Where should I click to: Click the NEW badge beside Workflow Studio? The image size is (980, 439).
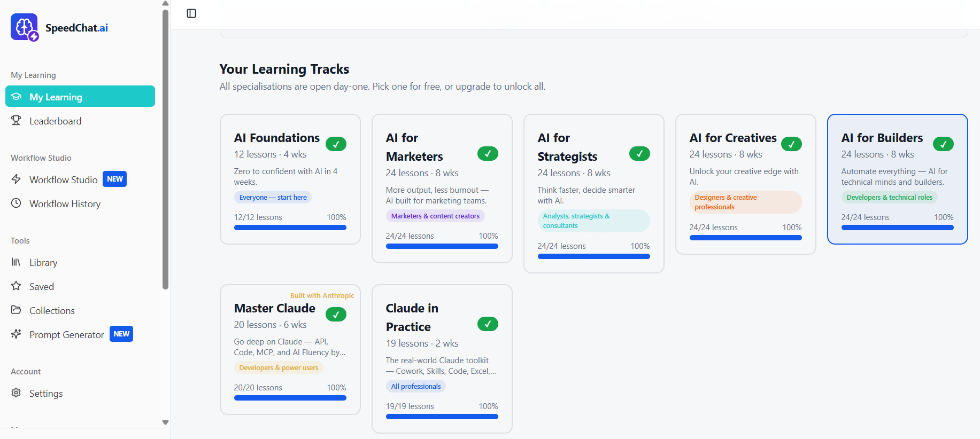[x=114, y=179]
